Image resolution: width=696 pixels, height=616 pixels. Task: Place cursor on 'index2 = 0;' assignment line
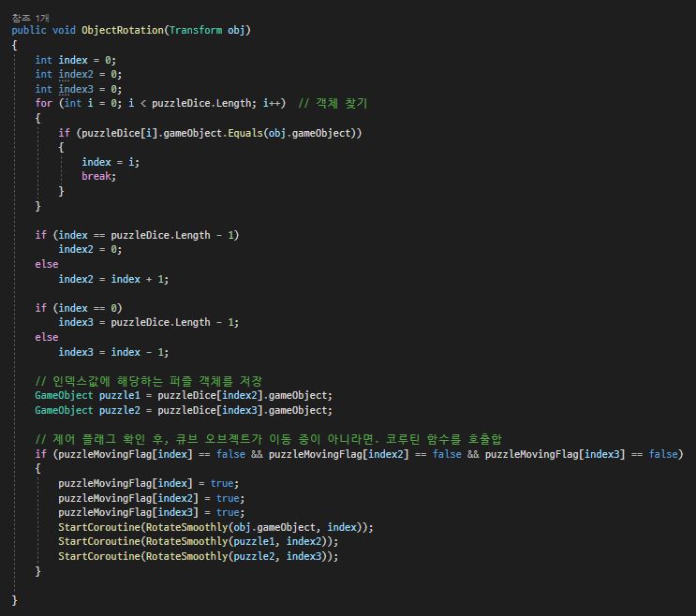[90, 249]
